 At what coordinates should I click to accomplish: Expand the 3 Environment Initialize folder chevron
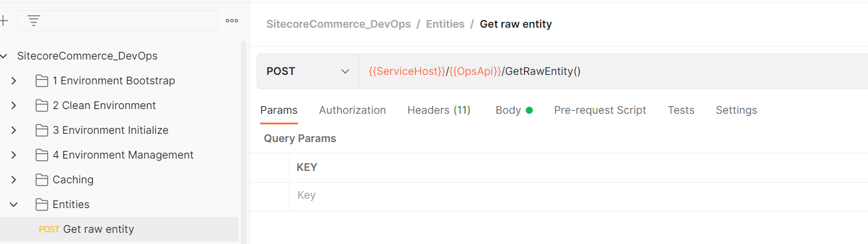pos(14,130)
